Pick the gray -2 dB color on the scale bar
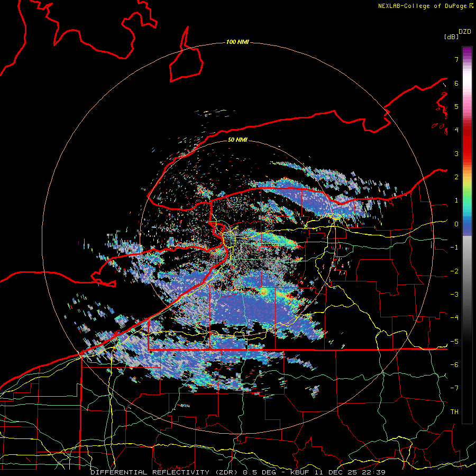Screen dimensions: 476x476 click(467, 271)
